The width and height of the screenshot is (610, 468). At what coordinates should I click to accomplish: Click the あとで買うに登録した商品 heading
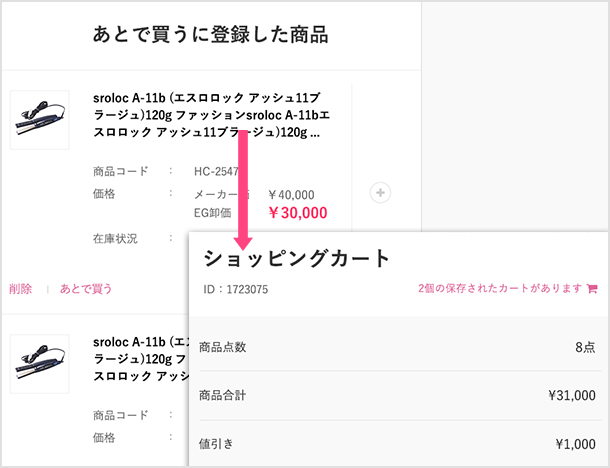pyautogui.click(x=210, y=35)
